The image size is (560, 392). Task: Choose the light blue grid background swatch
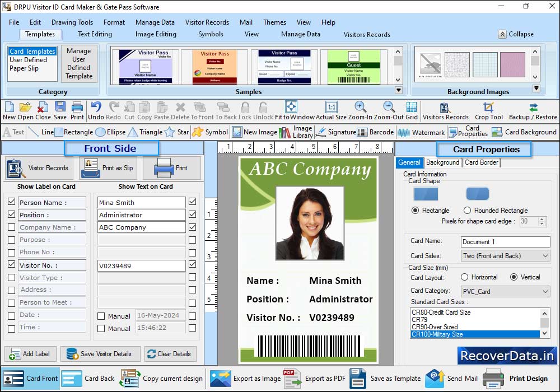pyautogui.click(x=484, y=64)
